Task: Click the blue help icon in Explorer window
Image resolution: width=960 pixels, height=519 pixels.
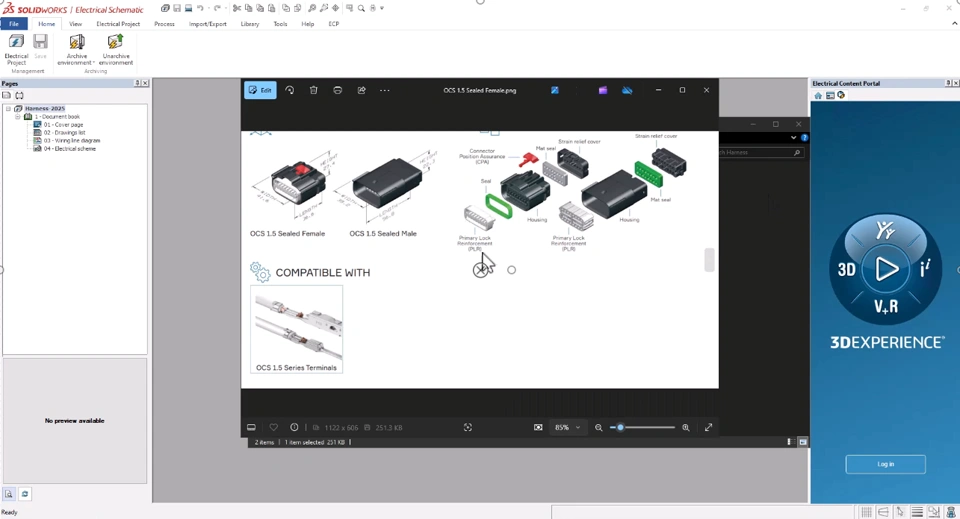Action: coord(804,138)
